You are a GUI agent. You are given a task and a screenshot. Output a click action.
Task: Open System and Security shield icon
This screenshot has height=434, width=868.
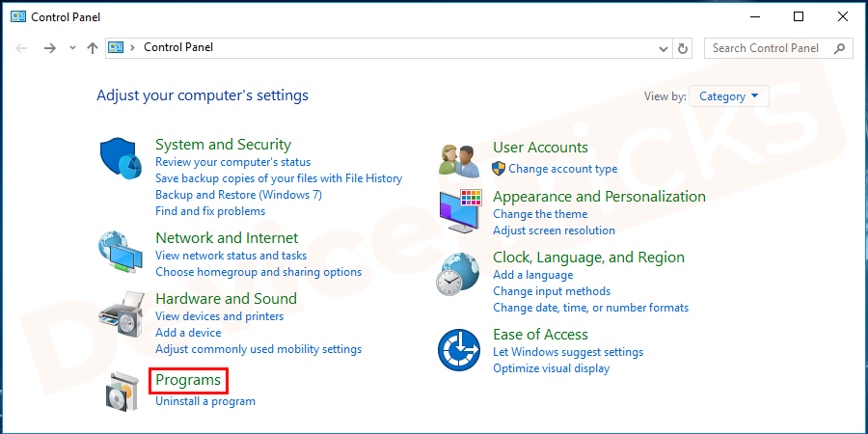122,158
